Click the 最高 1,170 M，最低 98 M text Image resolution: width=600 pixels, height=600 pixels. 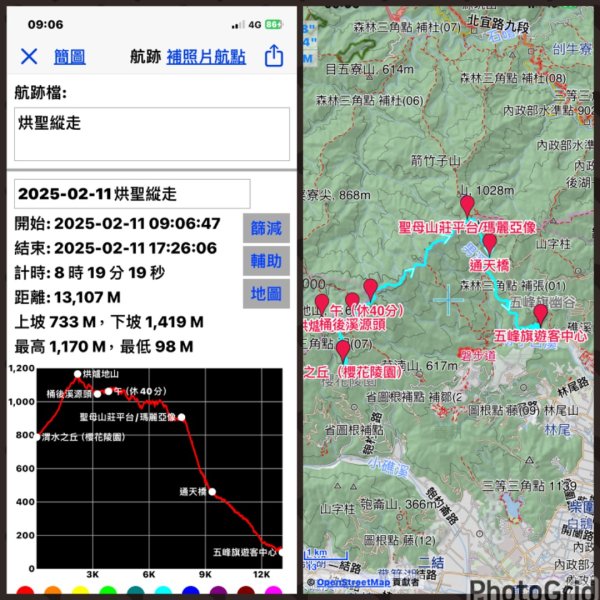coord(104,346)
